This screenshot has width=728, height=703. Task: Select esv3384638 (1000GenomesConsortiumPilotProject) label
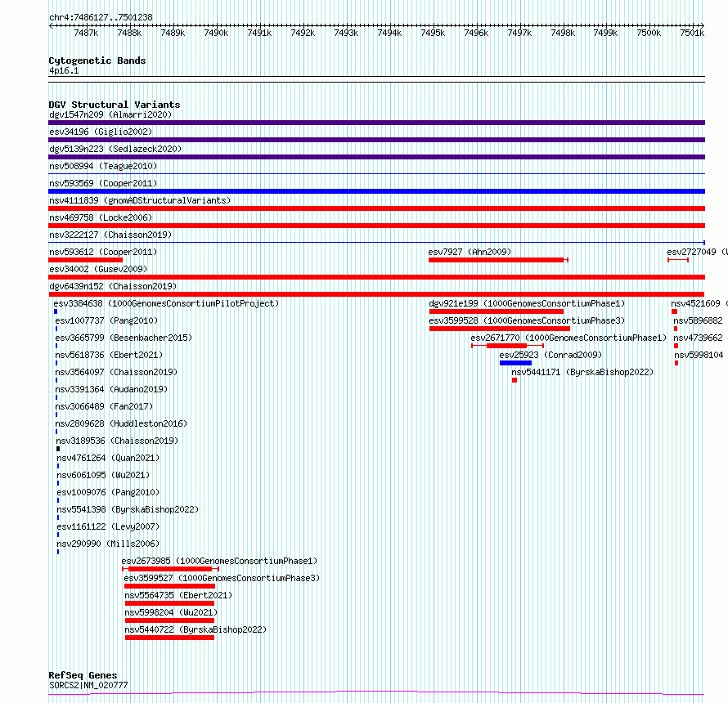(x=166, y=303)
